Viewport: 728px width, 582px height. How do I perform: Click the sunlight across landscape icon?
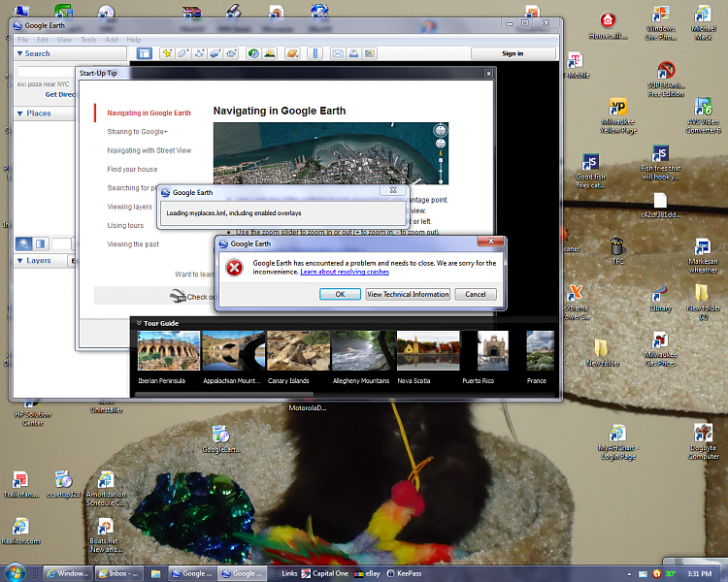[x=269, y=53]
